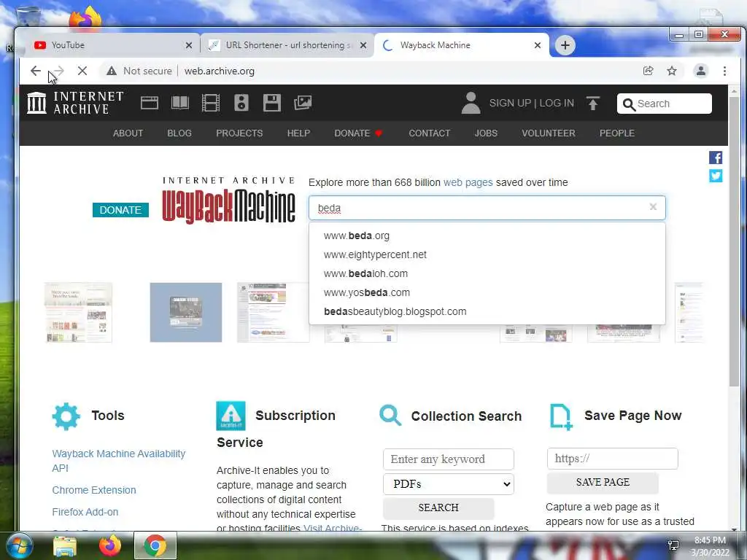Screen dimensions: 747x560
Task: Click the Internet Archive Search box
Action: tap(664, 104)
